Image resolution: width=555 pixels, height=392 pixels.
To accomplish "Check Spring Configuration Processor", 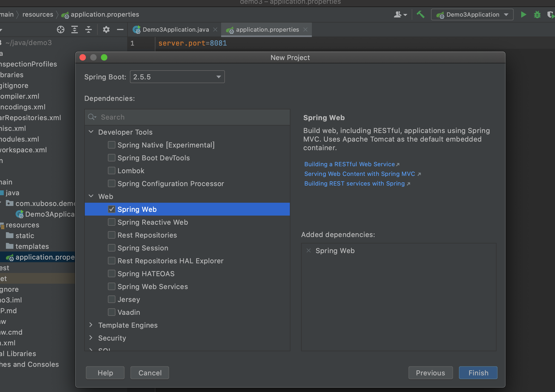I will click(x=112, y=183).
